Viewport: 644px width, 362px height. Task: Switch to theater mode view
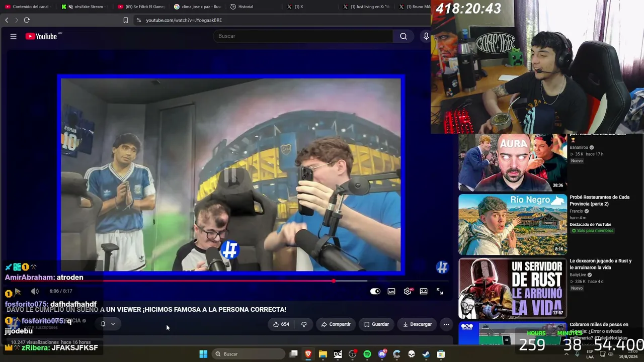coord(424,291)
